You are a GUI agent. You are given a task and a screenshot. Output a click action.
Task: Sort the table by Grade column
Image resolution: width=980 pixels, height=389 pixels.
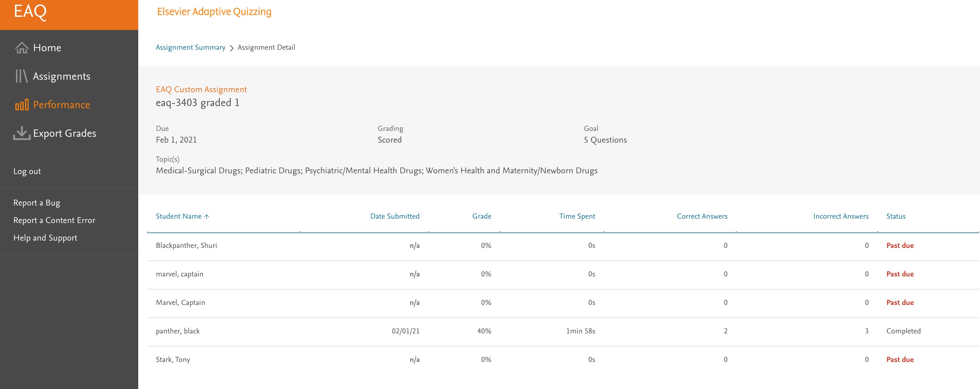click(481, 216)
